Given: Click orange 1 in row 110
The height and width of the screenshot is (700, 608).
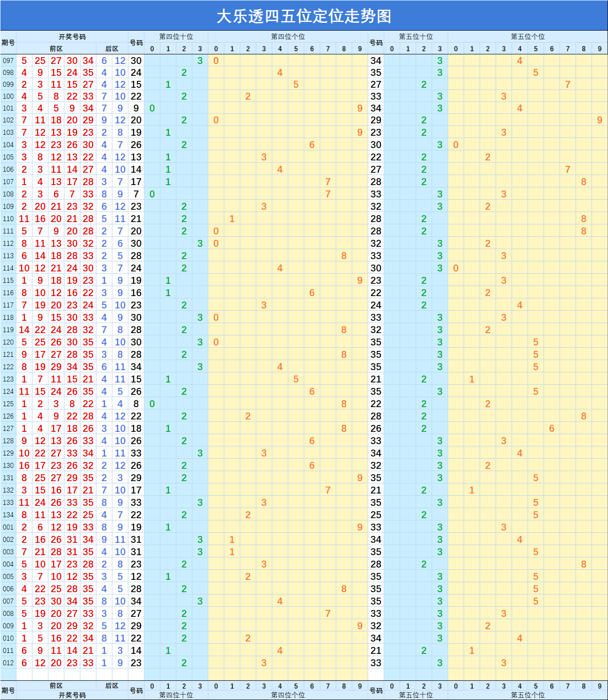Looking at the screenshot, I should (232, 218).
